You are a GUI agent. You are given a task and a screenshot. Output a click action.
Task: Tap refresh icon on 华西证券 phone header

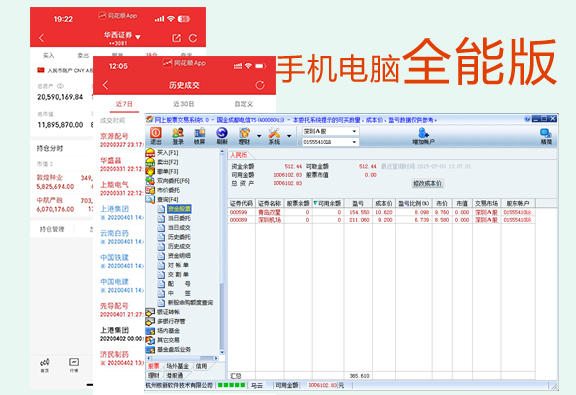pos(193,38)
